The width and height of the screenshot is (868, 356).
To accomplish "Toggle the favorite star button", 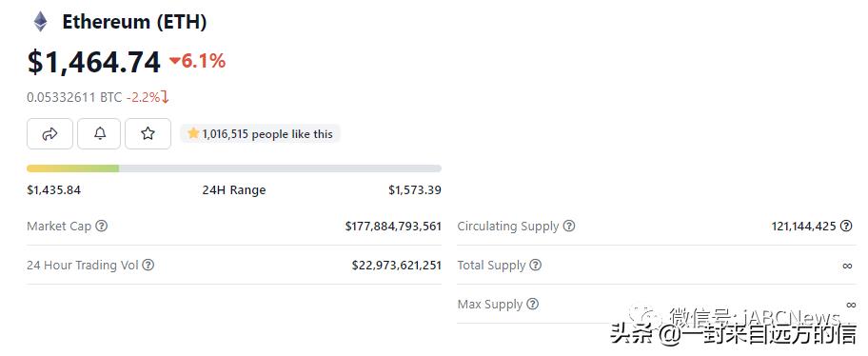I will click(148, 133).
